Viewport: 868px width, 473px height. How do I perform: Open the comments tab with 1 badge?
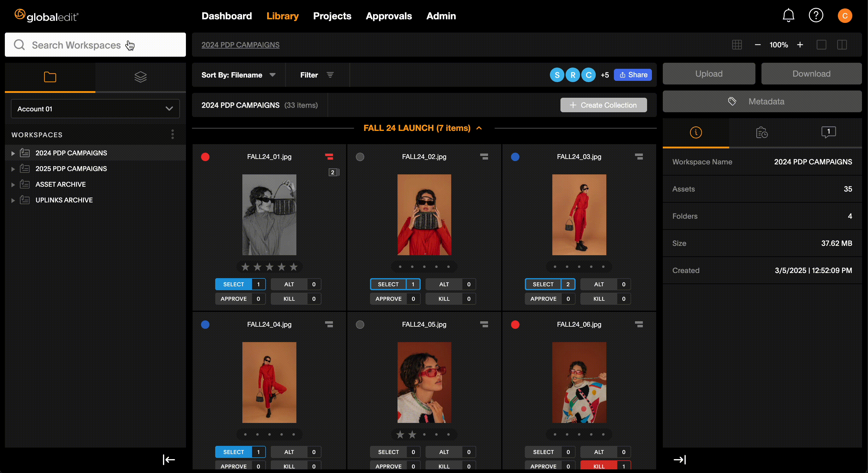[828, 132]
